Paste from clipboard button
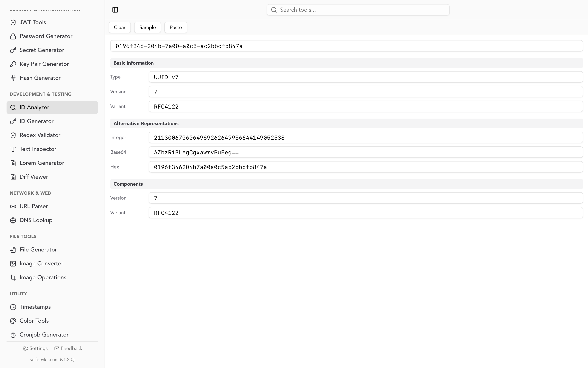 pos(176,27)
